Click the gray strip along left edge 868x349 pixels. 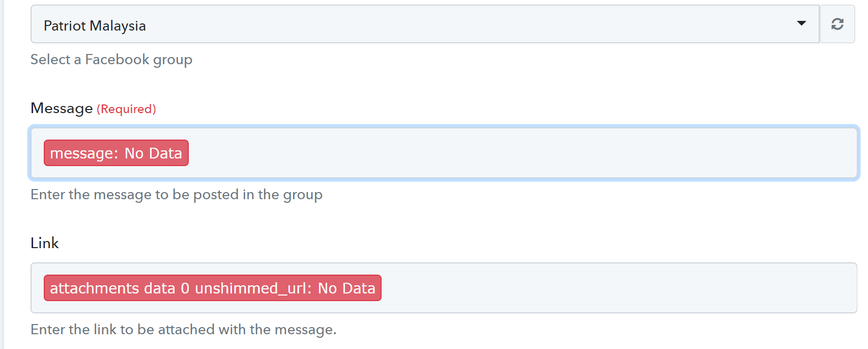pos(2,174)
